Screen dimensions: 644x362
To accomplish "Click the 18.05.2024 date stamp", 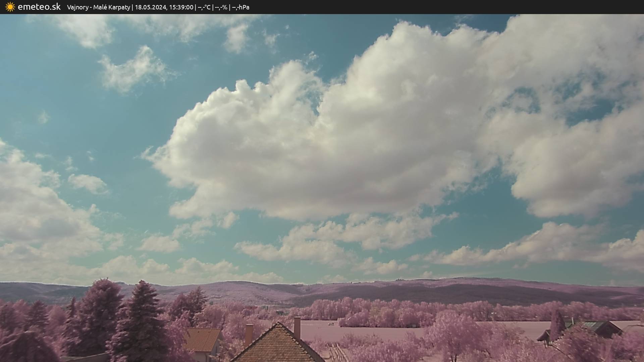I will tap(151, 7).
